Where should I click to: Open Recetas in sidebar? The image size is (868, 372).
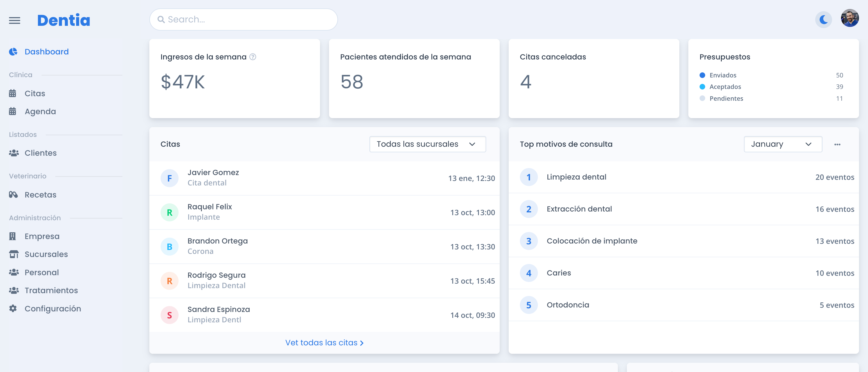[x=40, y=195]
